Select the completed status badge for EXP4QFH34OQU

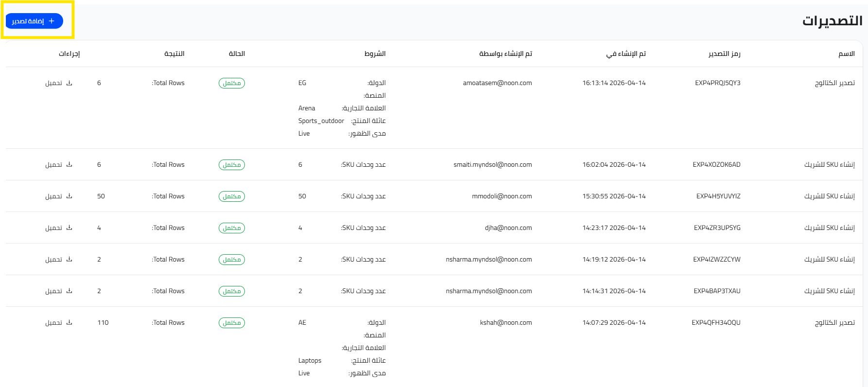pyautogui.click(x=232, y=323)
